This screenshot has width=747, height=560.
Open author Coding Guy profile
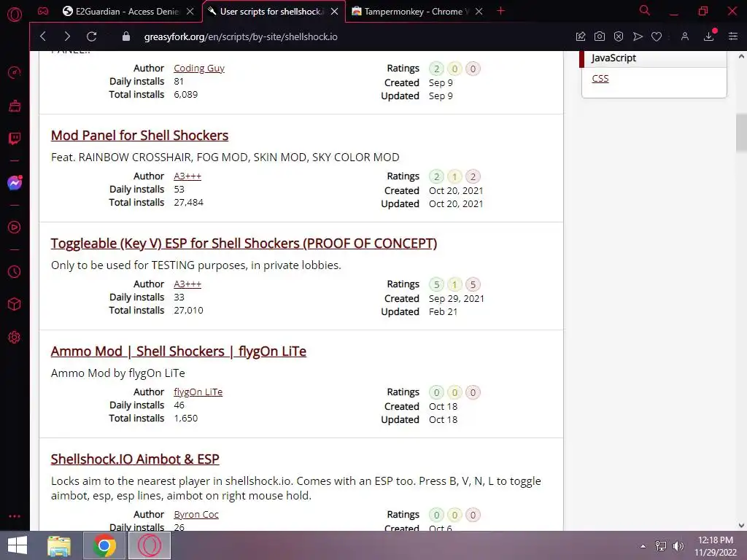(198, 68)
